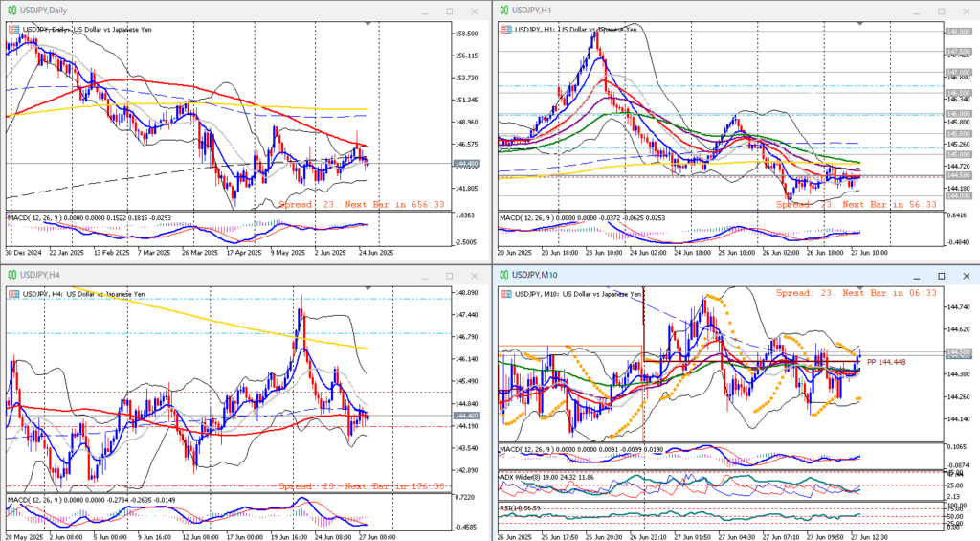Image resolution: width=980 pixels, height=541 pixels.
Task: Click the 144.740 price on the M10 axis
Action: pyautogui.click(x=959, y=307)
